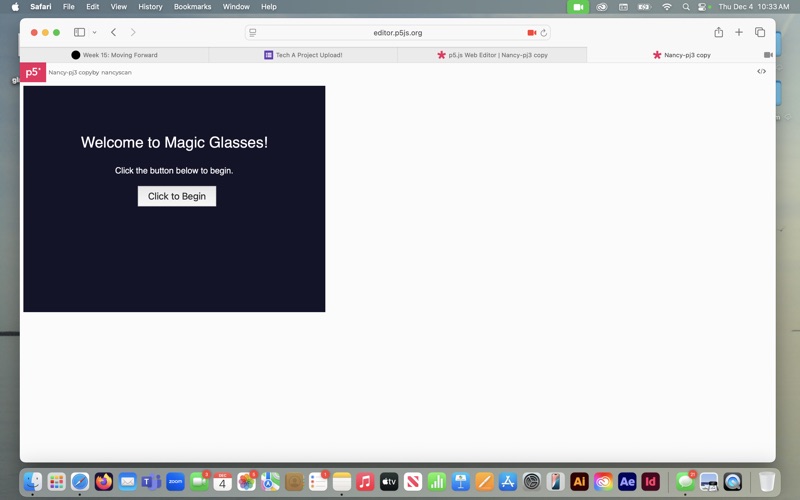Screen dimensions: 800x500
Task: Open Apple TV from the Dock
Action: pyautogui.click(x=389, y=481)
